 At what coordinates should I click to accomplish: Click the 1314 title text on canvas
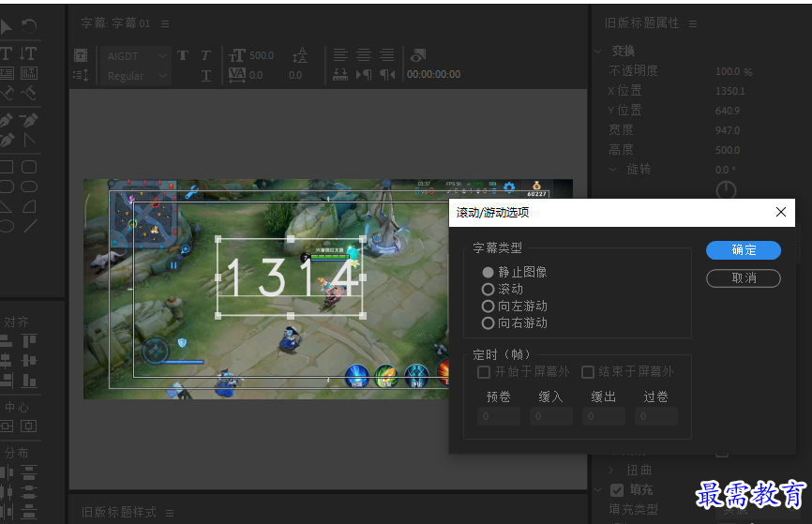pos(292,278)
